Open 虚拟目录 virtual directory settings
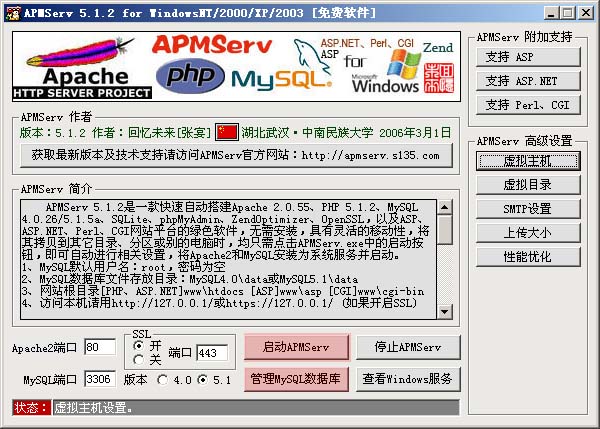The image size is (600, 429). (528, 185)
